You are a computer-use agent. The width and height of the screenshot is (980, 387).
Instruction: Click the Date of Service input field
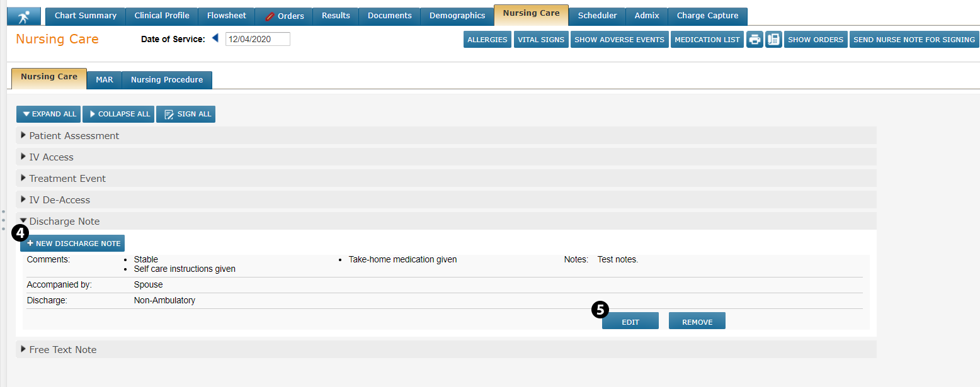click(x=258, y=39)
